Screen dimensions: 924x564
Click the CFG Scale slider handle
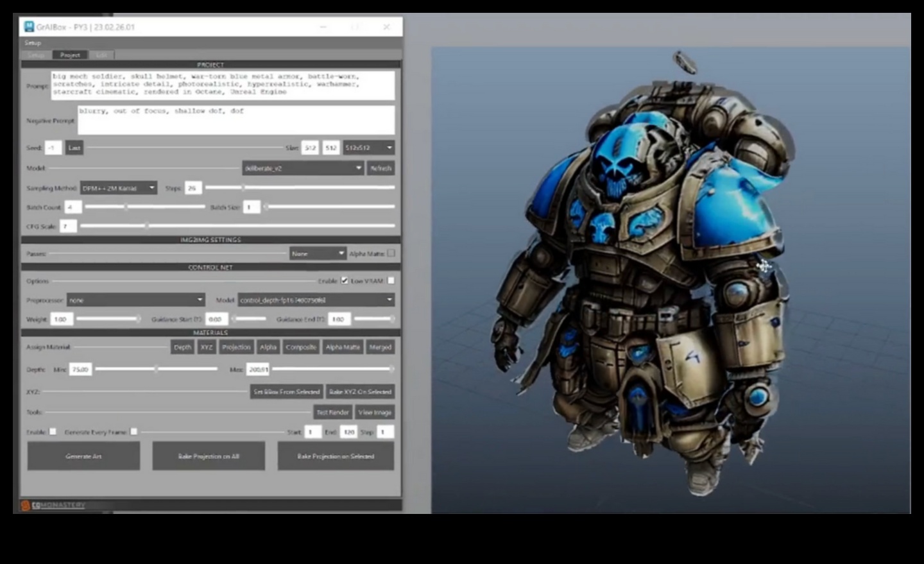pyautogui.click(x=147, y=225)
